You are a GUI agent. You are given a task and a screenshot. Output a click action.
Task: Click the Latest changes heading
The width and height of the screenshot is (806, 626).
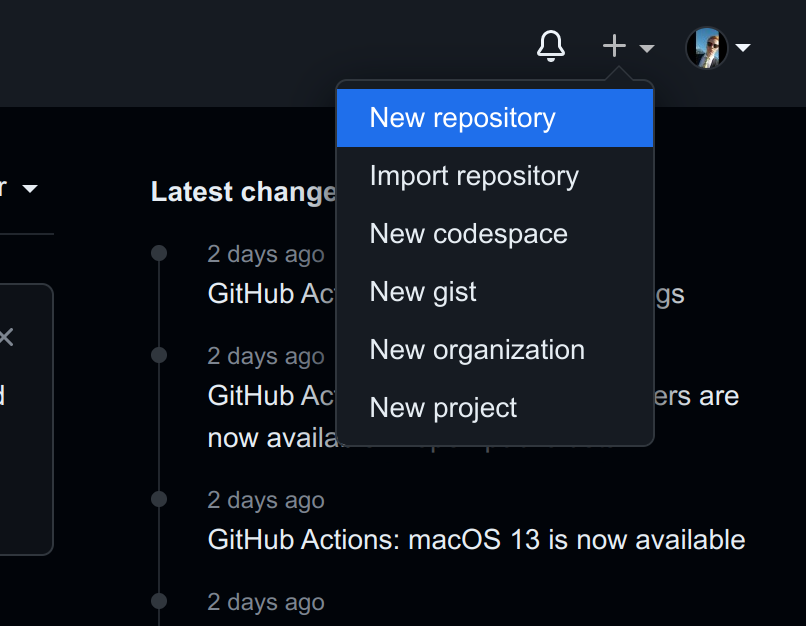tap(243, 192)
